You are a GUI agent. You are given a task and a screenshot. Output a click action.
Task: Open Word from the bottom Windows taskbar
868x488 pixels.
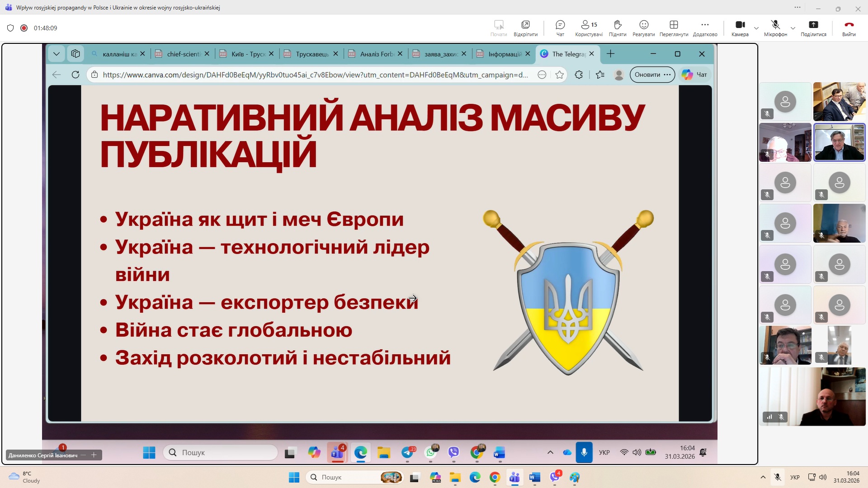point(534,477)
